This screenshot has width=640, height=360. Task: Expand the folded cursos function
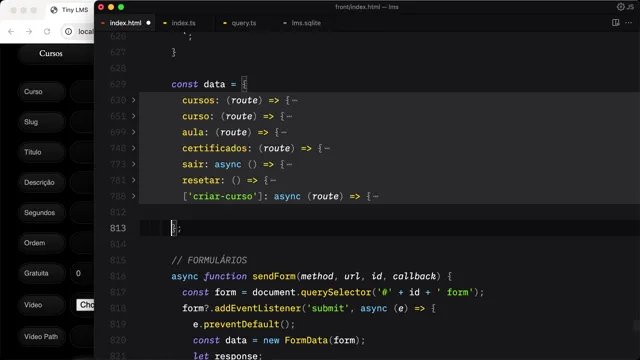point(133,100)
